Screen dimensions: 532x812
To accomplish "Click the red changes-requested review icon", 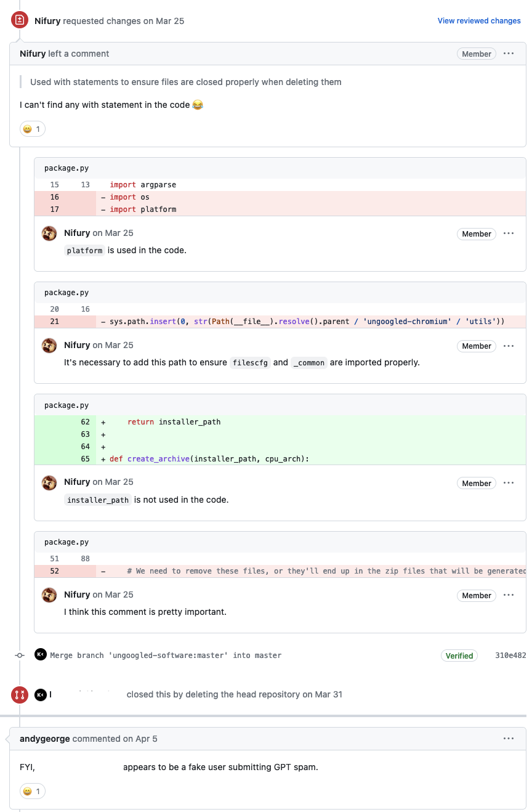I will tap(19, 19).
